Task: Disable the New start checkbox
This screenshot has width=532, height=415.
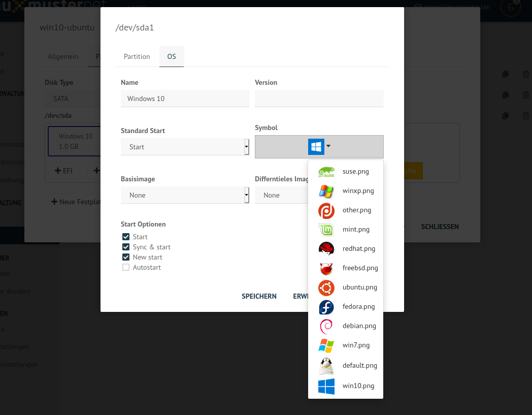Action: point(126,257)
